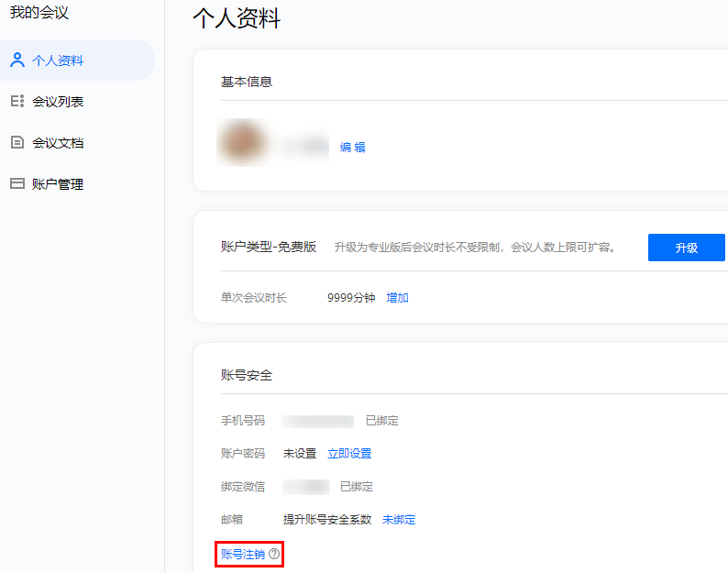Click the card icon beside 账户管理
Screen dimensions: 728x573
click(17, 183)
